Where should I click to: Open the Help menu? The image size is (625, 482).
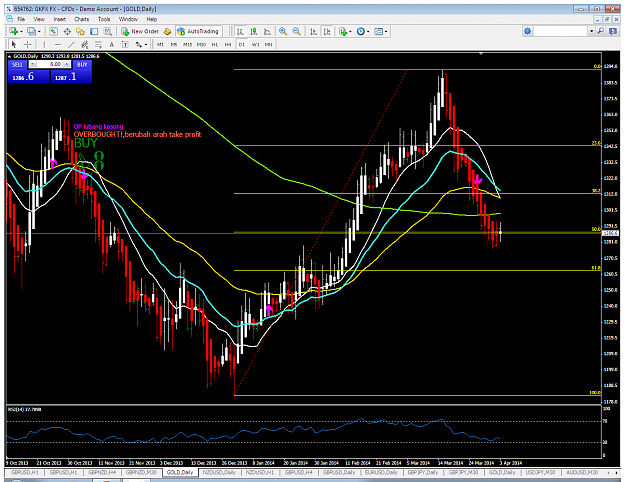tap(151, 19)
